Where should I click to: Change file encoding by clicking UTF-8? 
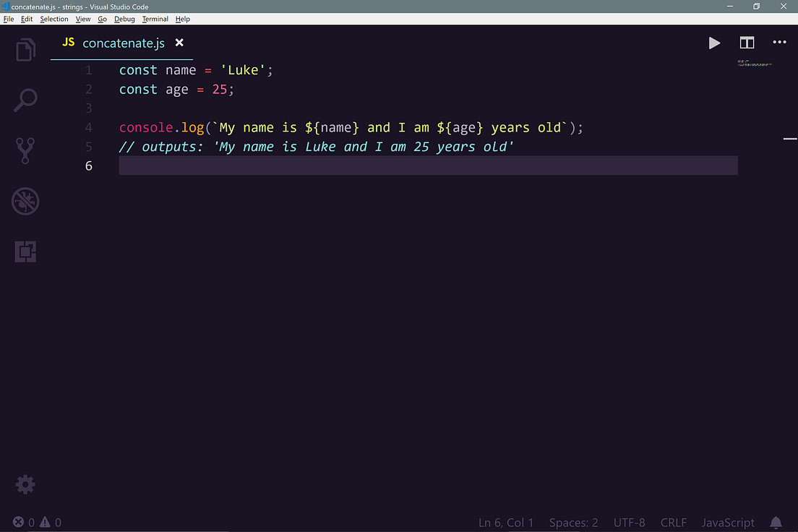629,522
